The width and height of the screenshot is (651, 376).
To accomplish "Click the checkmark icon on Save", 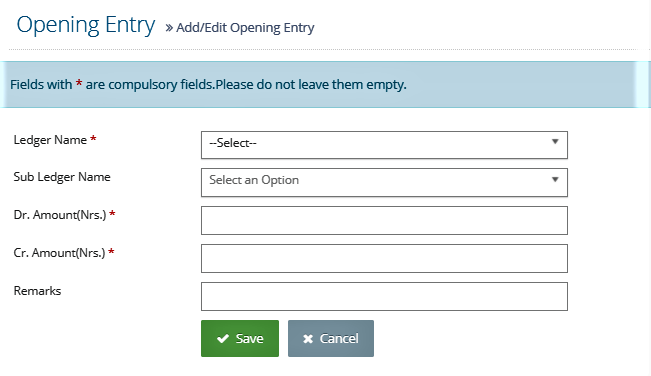I will [223, 339].
